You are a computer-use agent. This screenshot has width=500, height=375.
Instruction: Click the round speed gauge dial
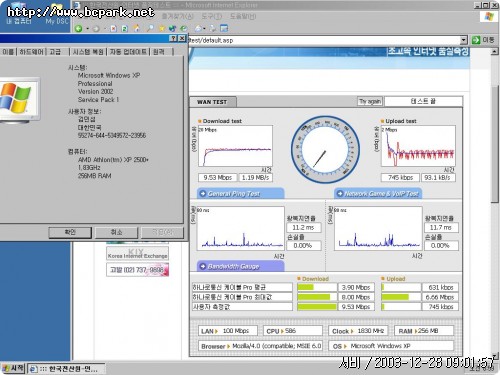[325, 149]
